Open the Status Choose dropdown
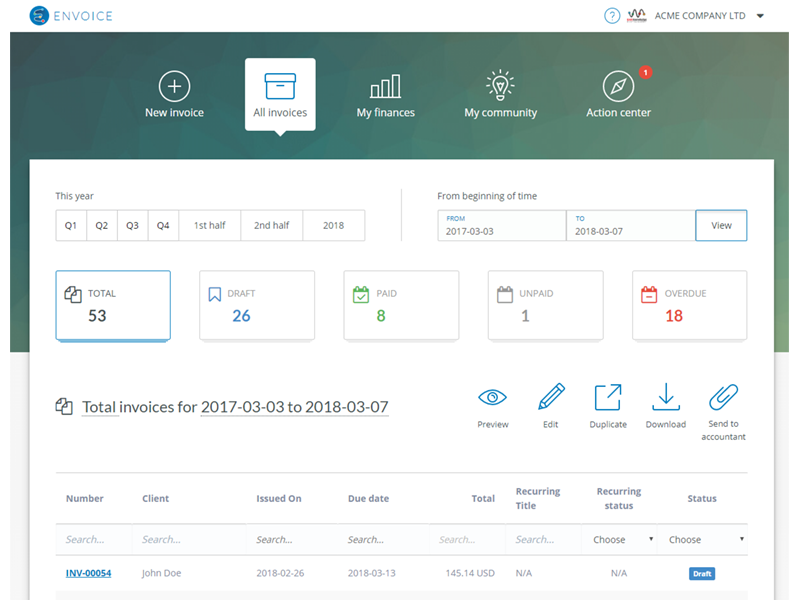The height and width of the screenshot is (600, 800). [707, 540]
